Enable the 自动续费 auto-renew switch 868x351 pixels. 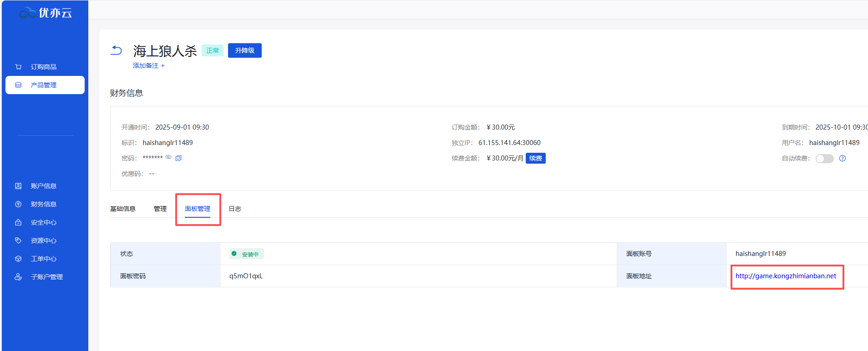tap(824, 159)
